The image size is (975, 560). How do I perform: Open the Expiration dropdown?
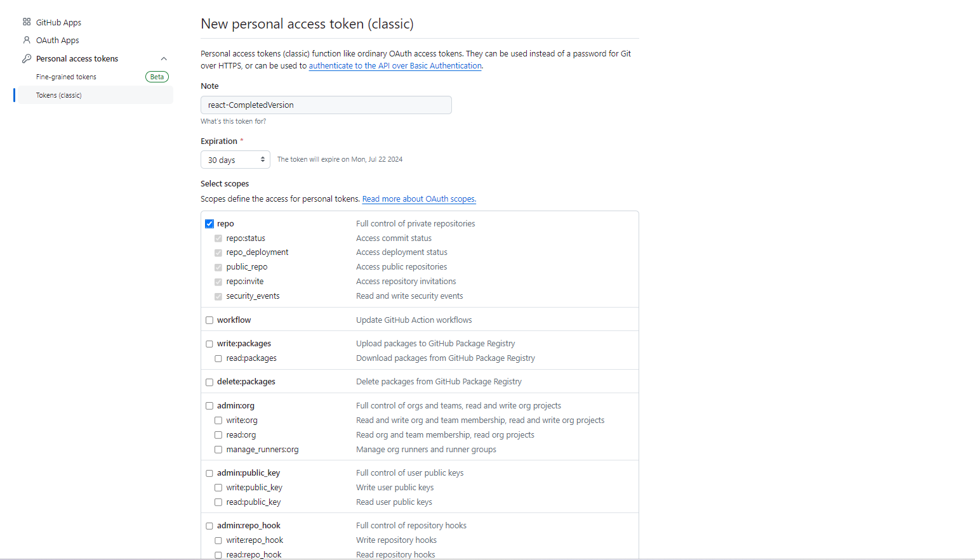235,159
